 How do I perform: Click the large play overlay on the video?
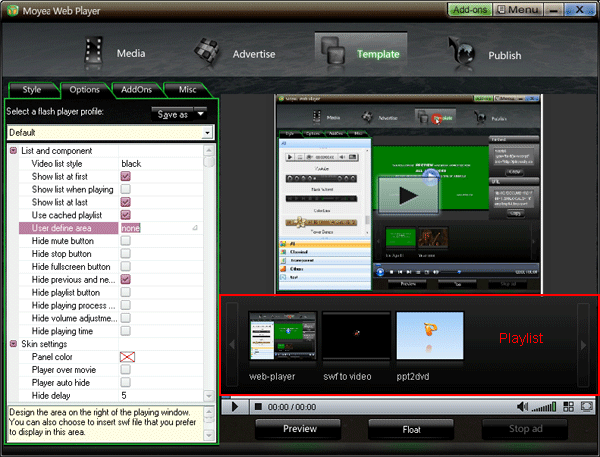pyautogui.click(x=408, y=195)
